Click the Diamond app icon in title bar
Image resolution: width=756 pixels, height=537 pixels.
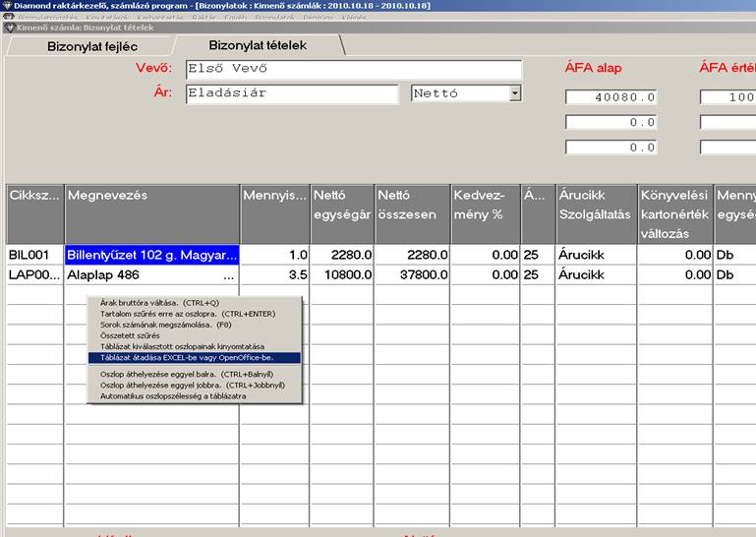click(x=6, y=5)
